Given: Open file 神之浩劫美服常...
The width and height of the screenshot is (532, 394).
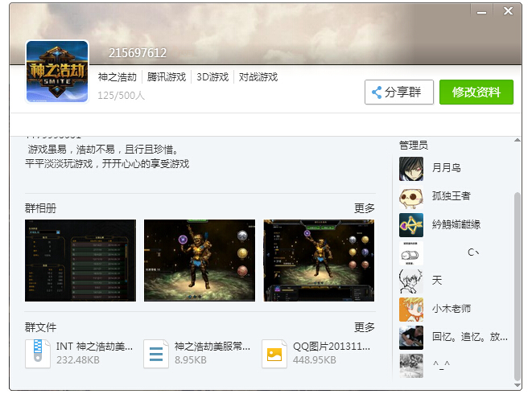Looking at the screenshot, I should (212, 347).
